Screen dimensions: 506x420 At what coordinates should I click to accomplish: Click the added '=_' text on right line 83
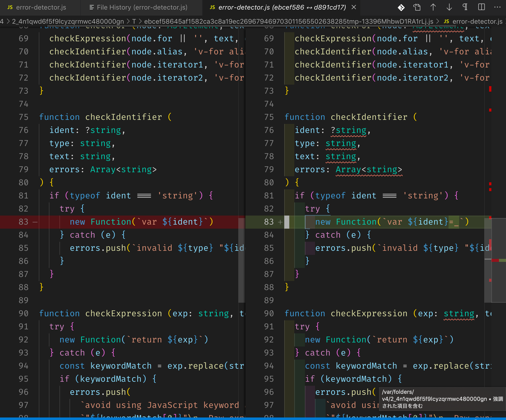(x=454, y=222)
